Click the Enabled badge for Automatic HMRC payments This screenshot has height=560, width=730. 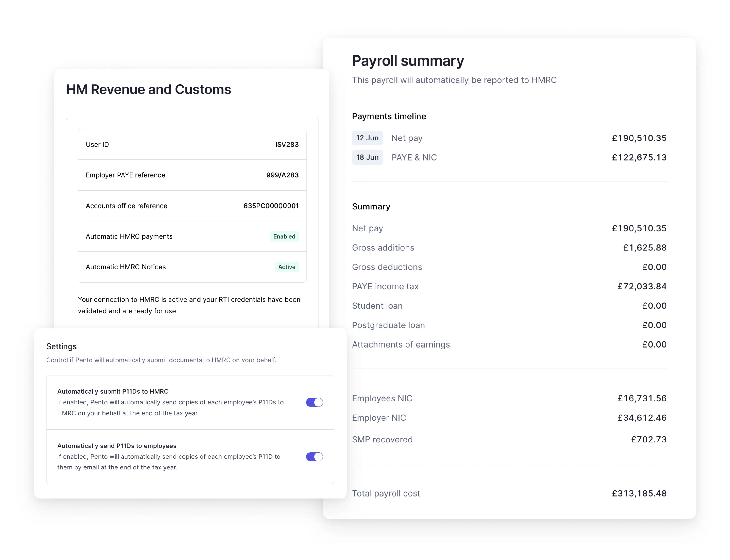click(284, 236)
